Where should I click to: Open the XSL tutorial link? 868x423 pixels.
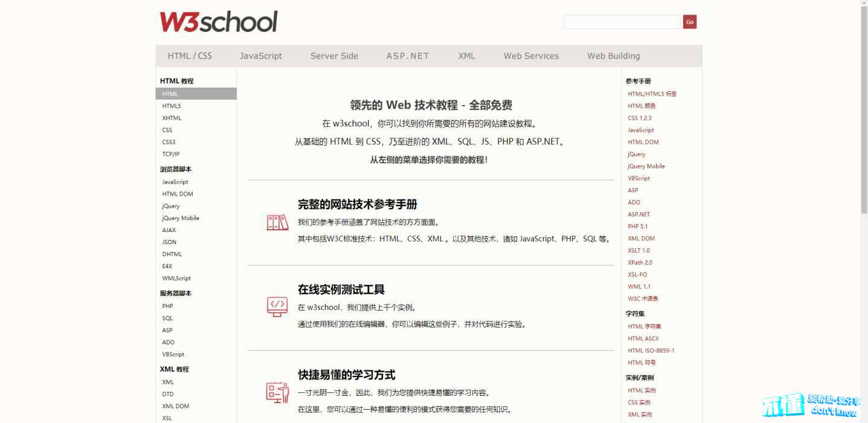pyautogui.click(x=167, y=418)
